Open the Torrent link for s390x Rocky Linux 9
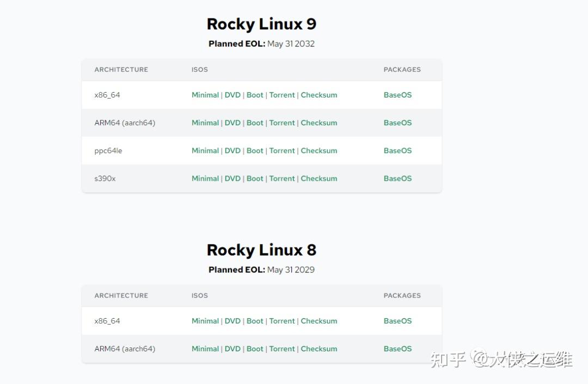The width and height of the screenshot is (588, 384). point(282,178)
